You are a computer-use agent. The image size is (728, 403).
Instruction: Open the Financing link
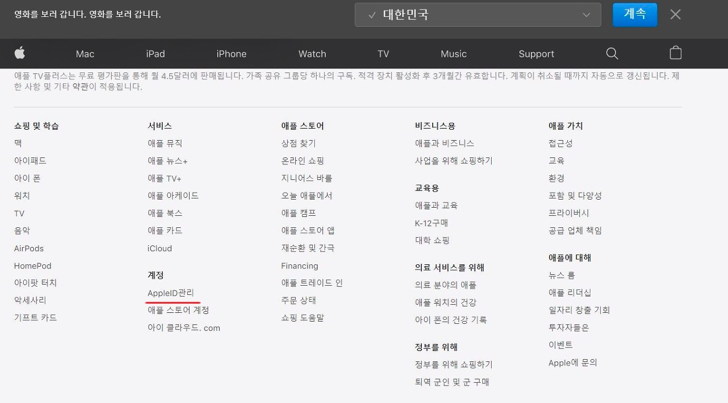pos(299,266)
